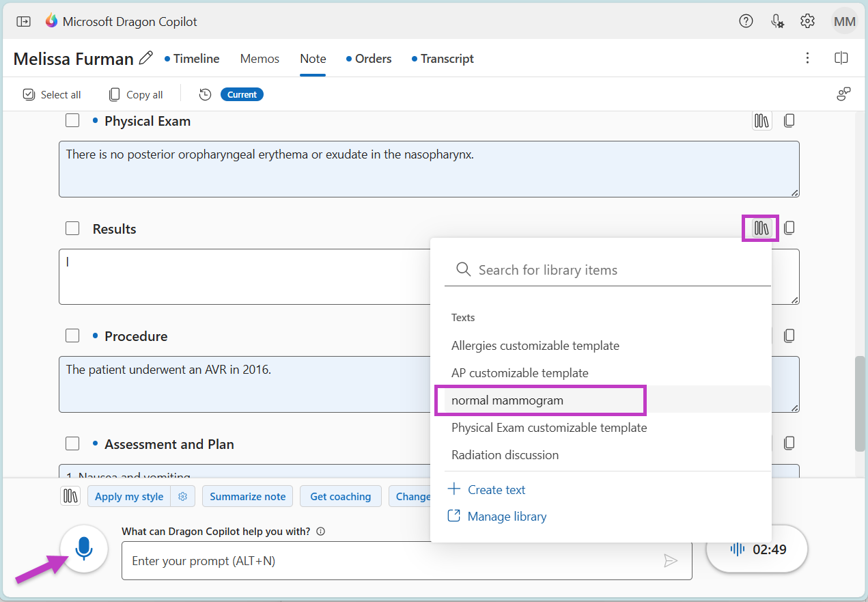Viewport: 868px width, 602px height.
Task: Open the Manage library link
Action: (x=497, y=517)
